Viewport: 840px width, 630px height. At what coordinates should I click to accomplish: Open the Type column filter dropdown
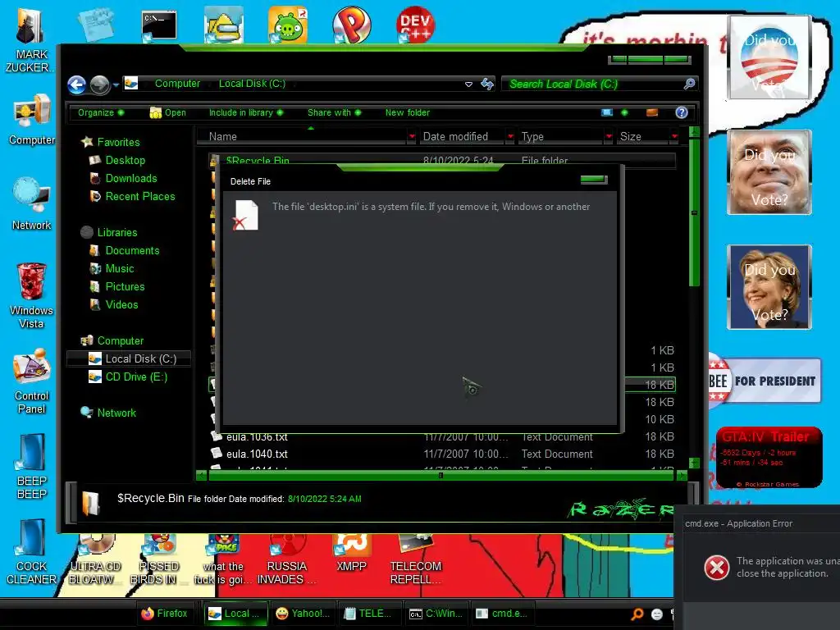609,137
